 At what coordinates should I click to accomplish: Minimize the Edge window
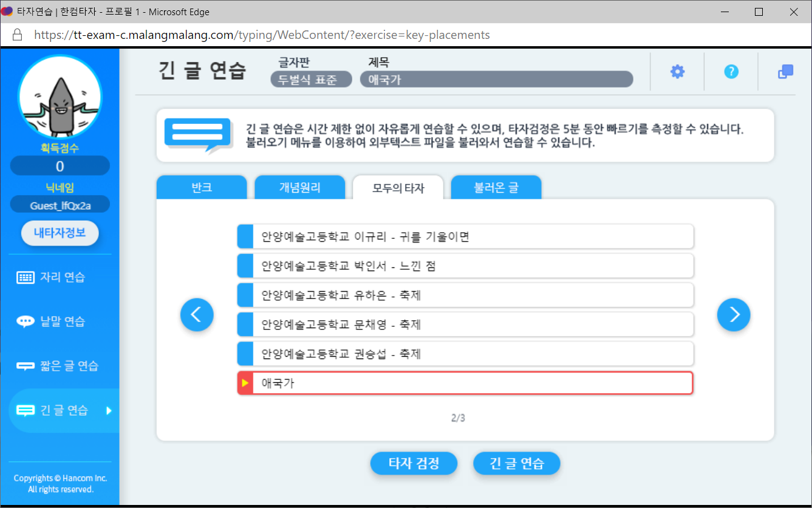[x=724, y=12]
